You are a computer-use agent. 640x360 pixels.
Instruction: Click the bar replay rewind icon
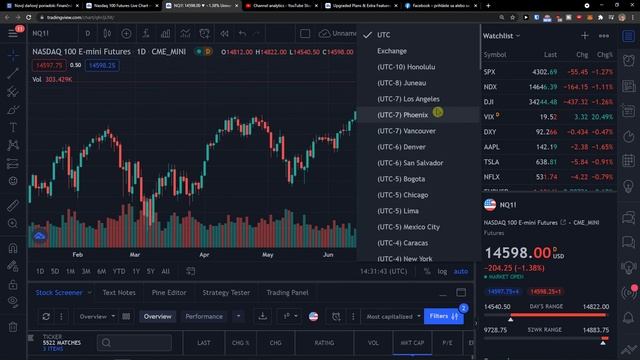pos(224,33)
